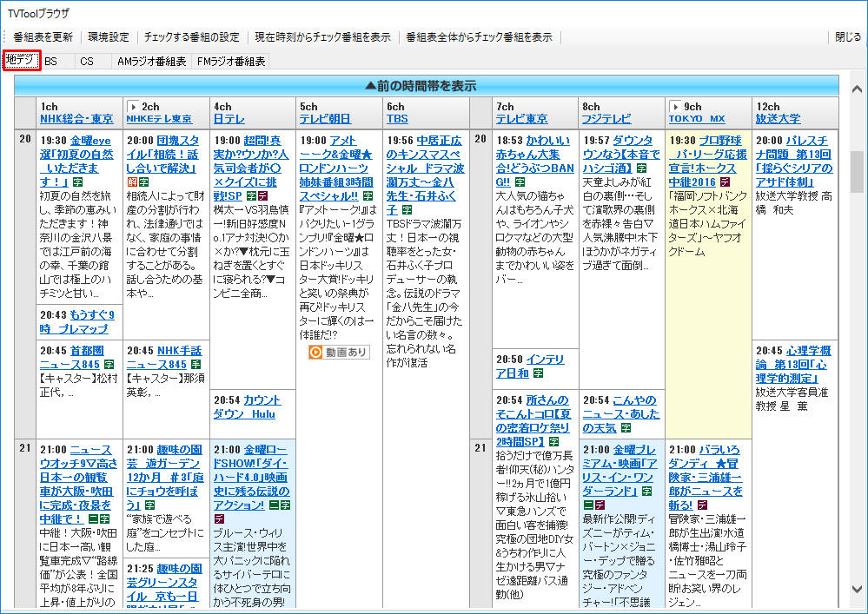This screenshot has width=868, height=614.
Task: Switch to the 地デジ tab
Action: pos(22,60)
